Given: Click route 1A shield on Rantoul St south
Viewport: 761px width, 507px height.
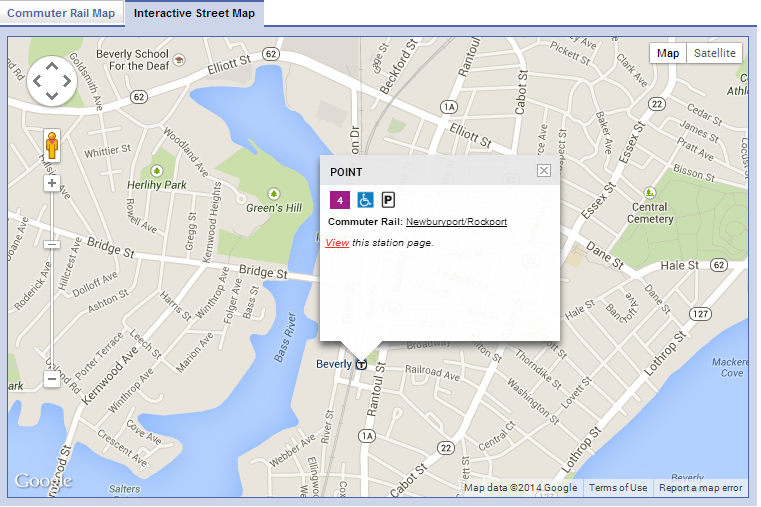Looking at the screenshot, I should pyautogui.click(x=367, y=436).
